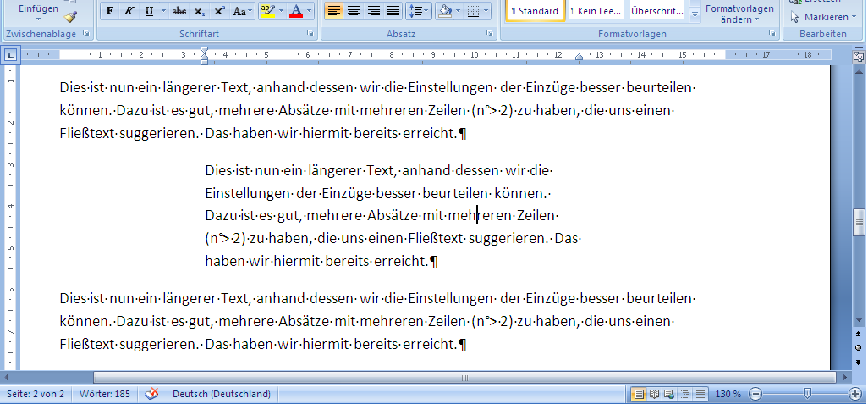Switch to Outline view
Image resolution: width=868 pixels, height=404 pixels.
tap(684, 394)
